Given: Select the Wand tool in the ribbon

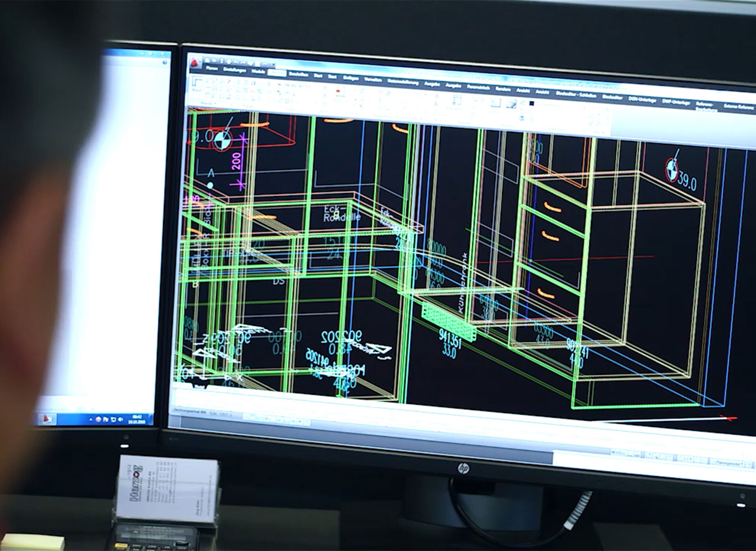Looking at the screenshot, I should 197,85.
